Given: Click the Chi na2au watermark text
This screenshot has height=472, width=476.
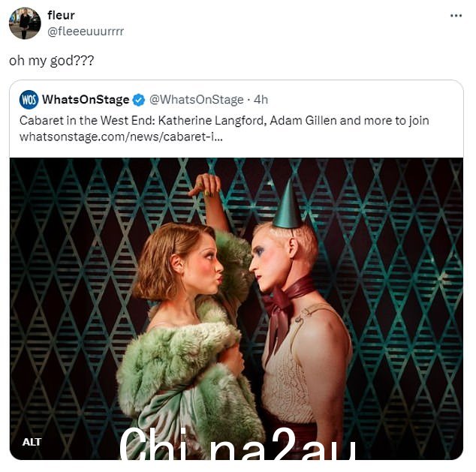Looking at the screenshot, I should (238, 444).
